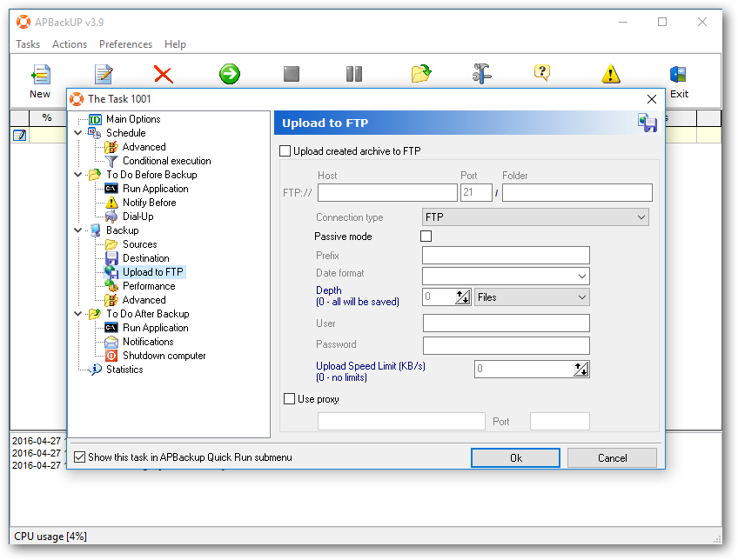Select Run Application under To Do Before Backup

pos(155,189)
